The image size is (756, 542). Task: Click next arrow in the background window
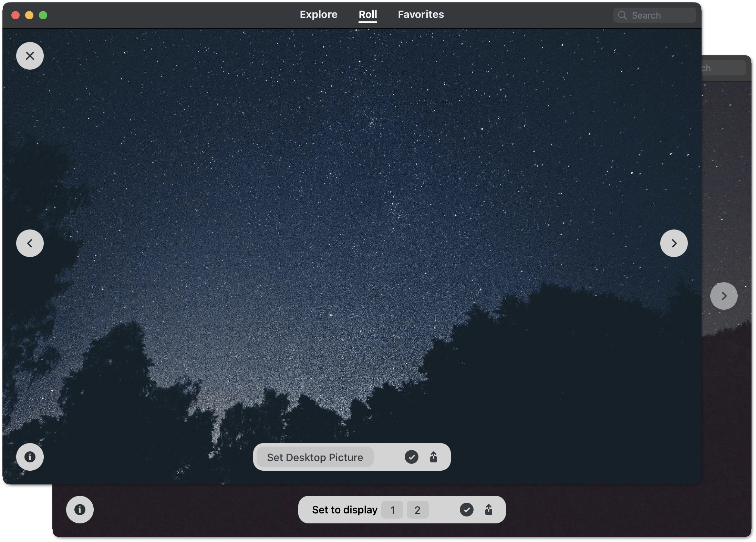[724, 296]
